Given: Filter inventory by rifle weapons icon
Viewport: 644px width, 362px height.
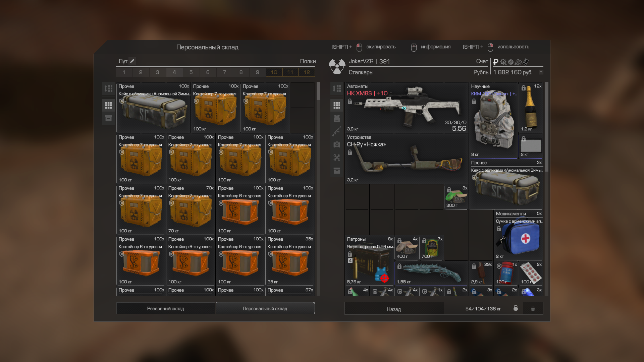Looking at the screenshot, I should pyautogui.click(x=337, y=131).
